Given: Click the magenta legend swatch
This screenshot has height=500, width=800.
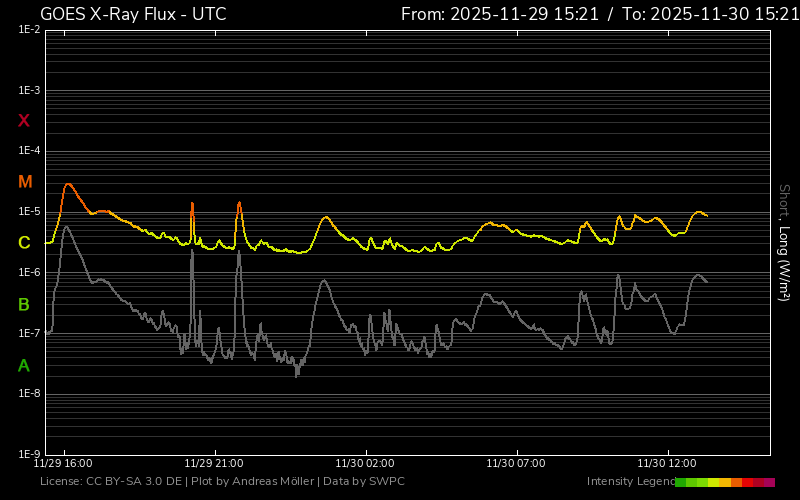Looking at the screenshot, I should click(769, 482).
